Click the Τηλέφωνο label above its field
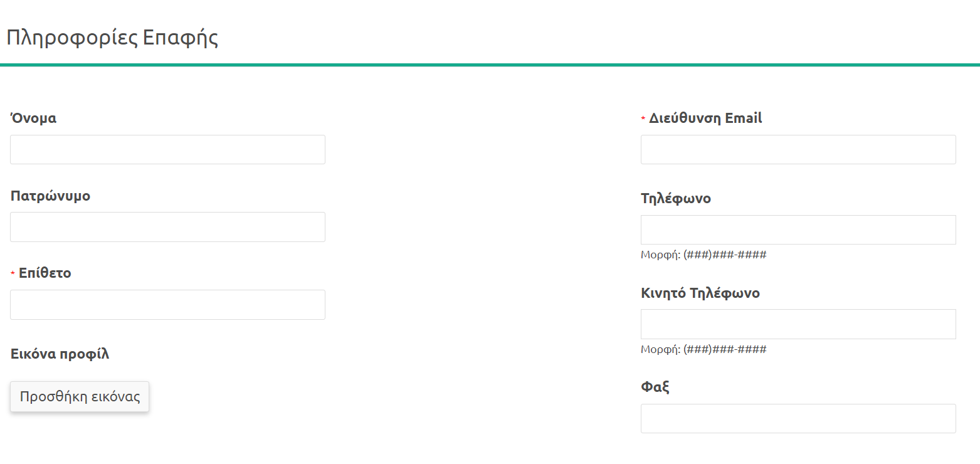This screenshot has height=464, width=980. tap(675, 198)
